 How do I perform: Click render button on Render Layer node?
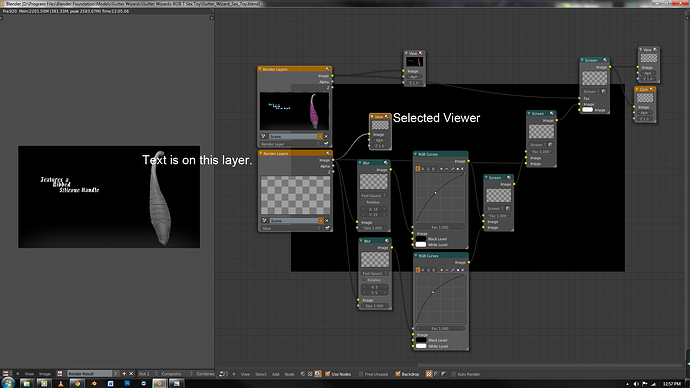(326, 143)
